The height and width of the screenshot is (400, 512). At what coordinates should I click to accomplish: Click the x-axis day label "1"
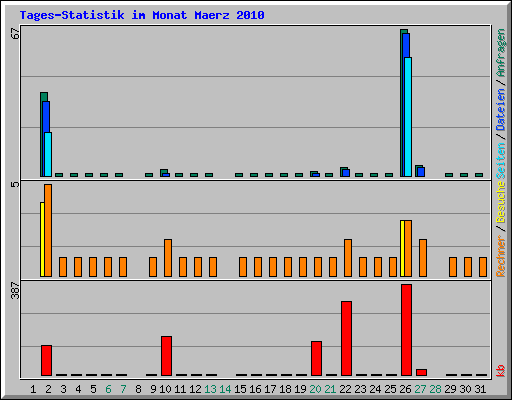(33, 389)
